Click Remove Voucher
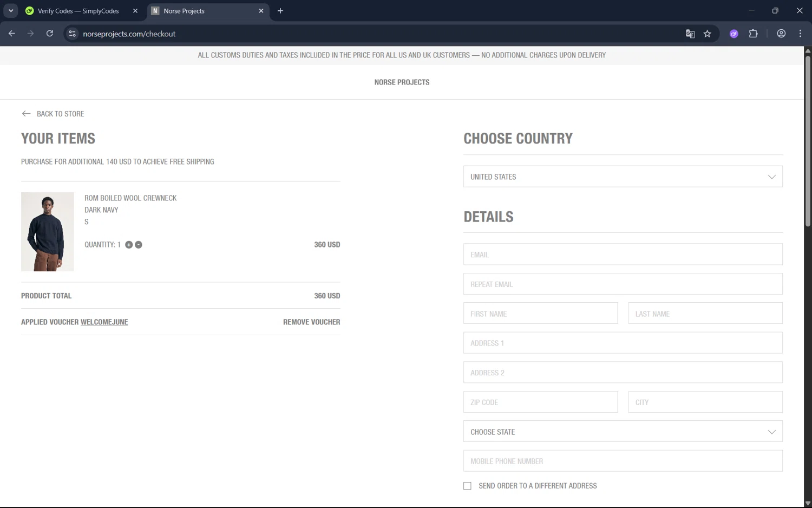Viewport: 812px width, 508px height. click(x=312, y=322)
